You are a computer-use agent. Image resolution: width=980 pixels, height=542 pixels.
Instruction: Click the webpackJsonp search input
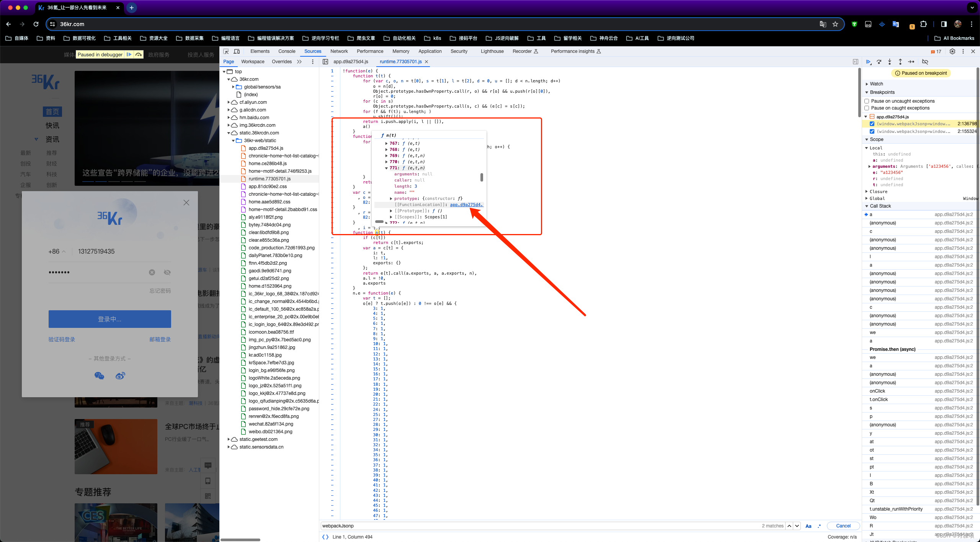(540, 526)
